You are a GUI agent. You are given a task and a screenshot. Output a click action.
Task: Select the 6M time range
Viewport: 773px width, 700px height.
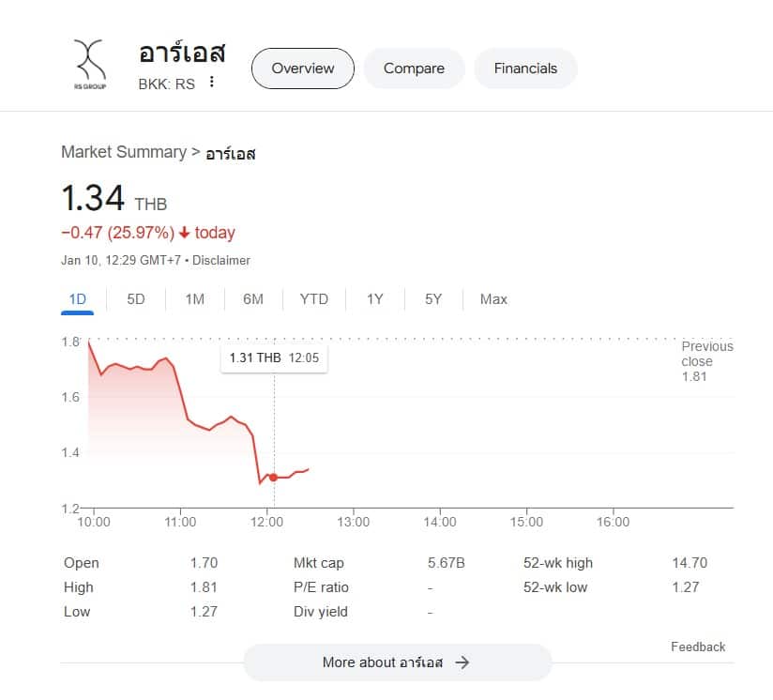(253, 299)
